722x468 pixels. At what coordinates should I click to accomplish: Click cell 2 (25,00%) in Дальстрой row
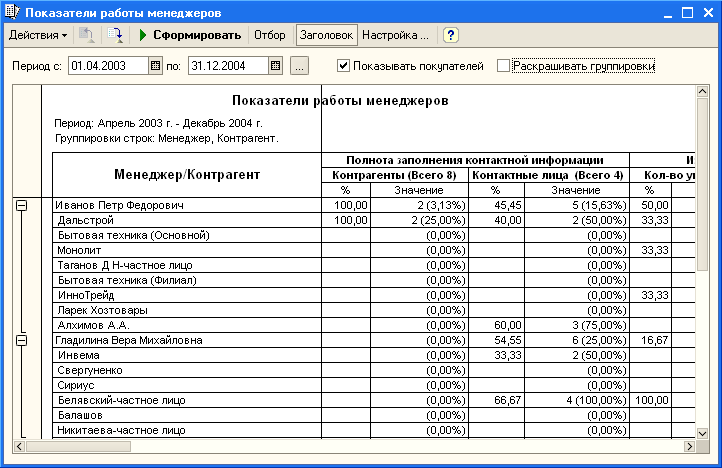pos(419,221)
